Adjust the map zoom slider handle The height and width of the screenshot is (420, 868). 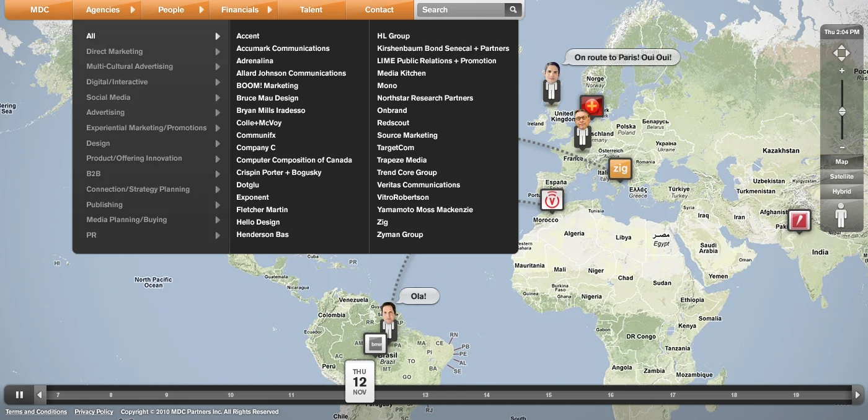pyautogui.click(x=842, y=111)
